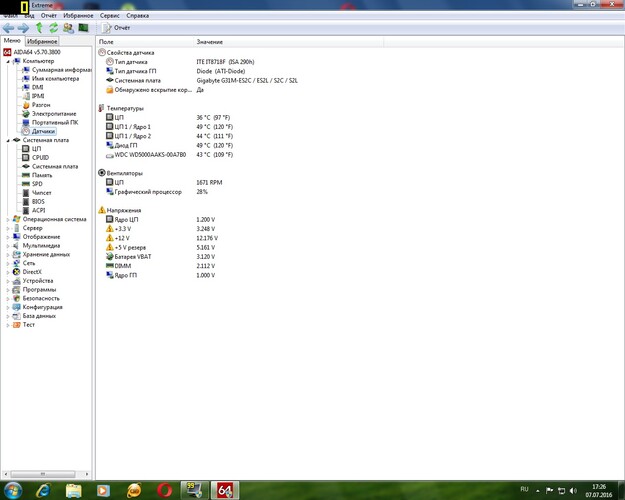625x500 pixels.
Task: Expand the Операционная система node
Action: click(x=8, y=219)
